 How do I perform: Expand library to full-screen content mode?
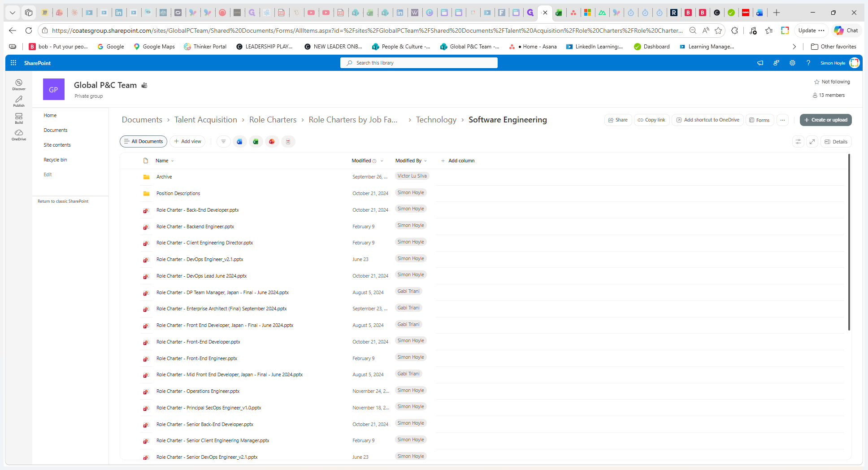click(812, 141)
